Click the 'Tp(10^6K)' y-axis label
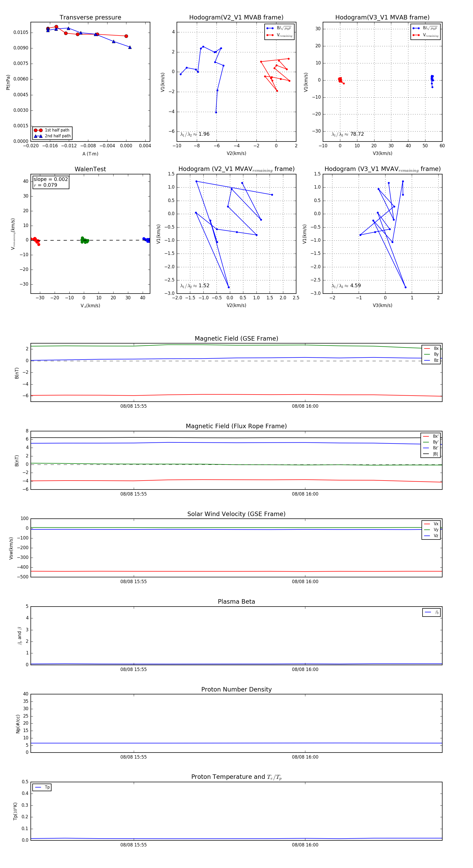The height and width of the screenshot is (868, 473). [15, 811]
